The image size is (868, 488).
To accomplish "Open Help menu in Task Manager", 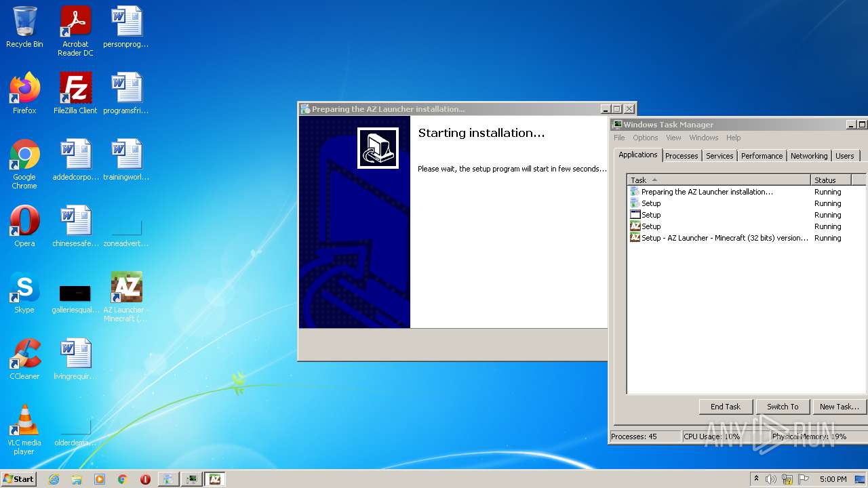I will click(734, 138).
